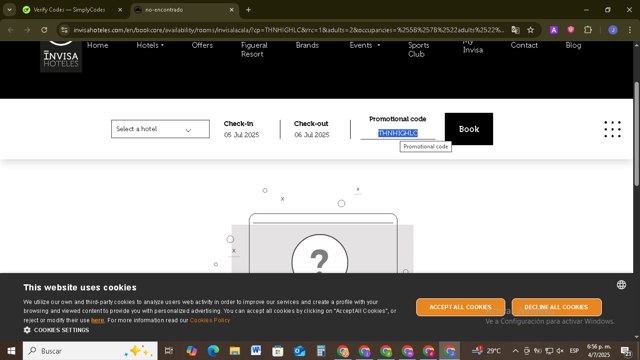Screen dimensions: 640x360
Task: Click the ESP language indicator
Action: [x=574, y=351]
